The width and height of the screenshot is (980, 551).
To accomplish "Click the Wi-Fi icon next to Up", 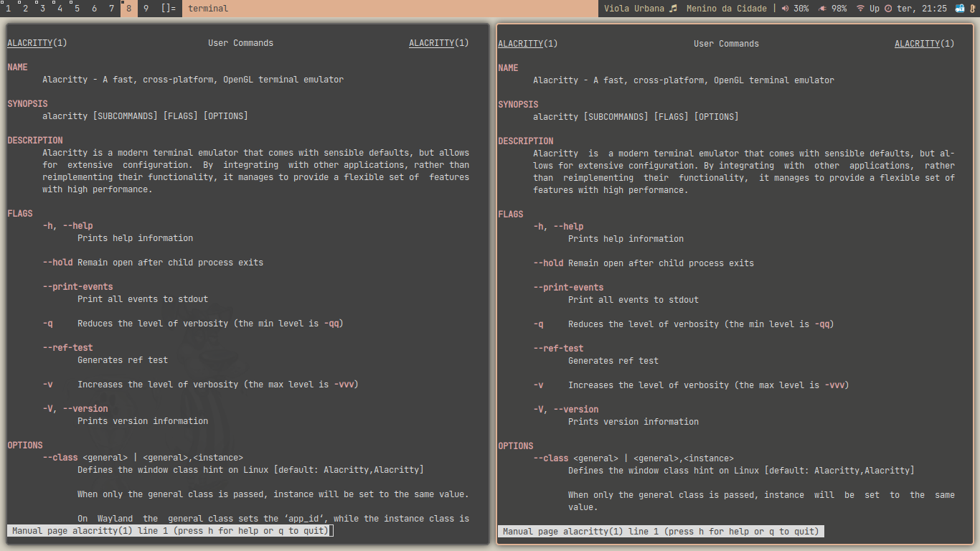I will [x=860, y=9].
